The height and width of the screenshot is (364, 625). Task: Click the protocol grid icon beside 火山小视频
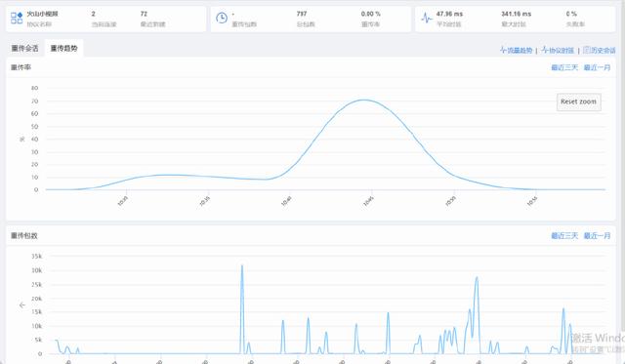(17, 18)
